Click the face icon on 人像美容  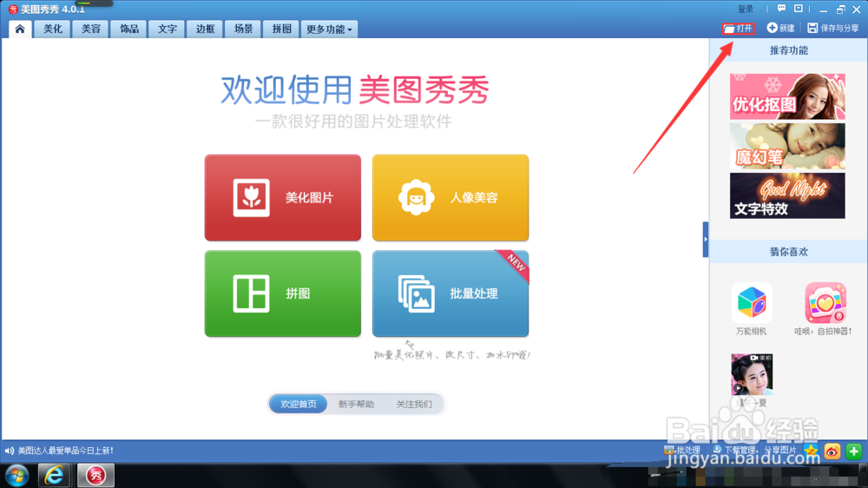(416, 197)
